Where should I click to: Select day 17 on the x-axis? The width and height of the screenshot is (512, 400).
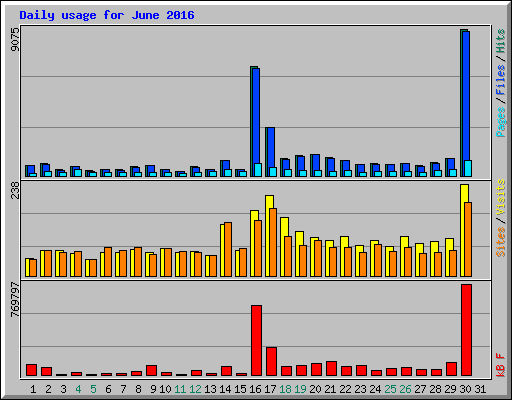point(270,389)
